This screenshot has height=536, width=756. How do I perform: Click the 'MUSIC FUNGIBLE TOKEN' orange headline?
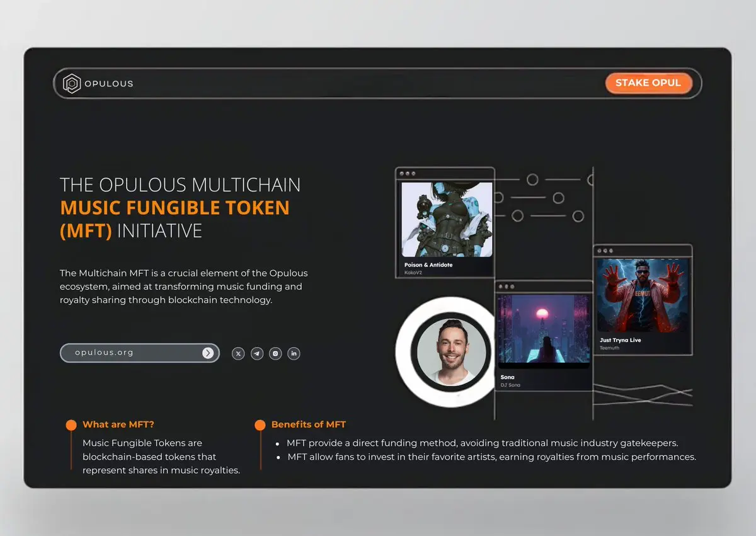pos(175,207)
